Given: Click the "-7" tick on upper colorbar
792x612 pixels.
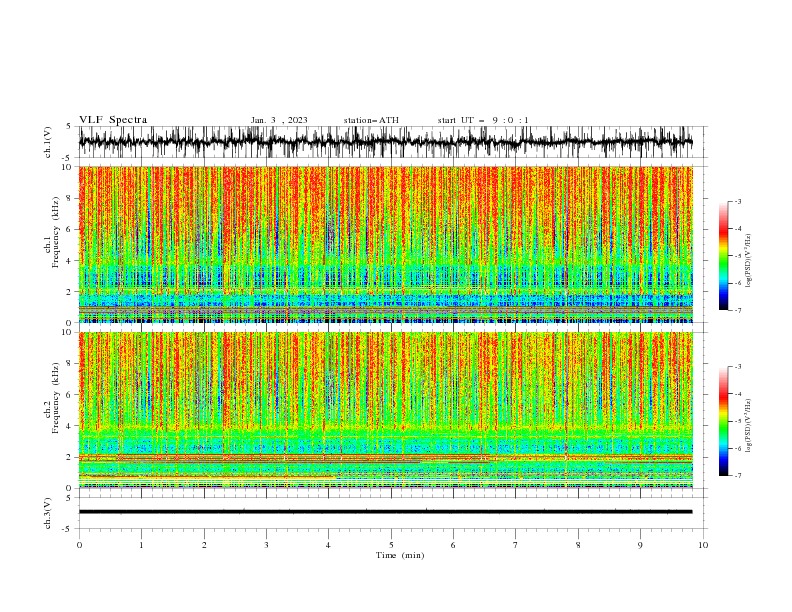Looking at the screenshot, I should tap(738, 310).
